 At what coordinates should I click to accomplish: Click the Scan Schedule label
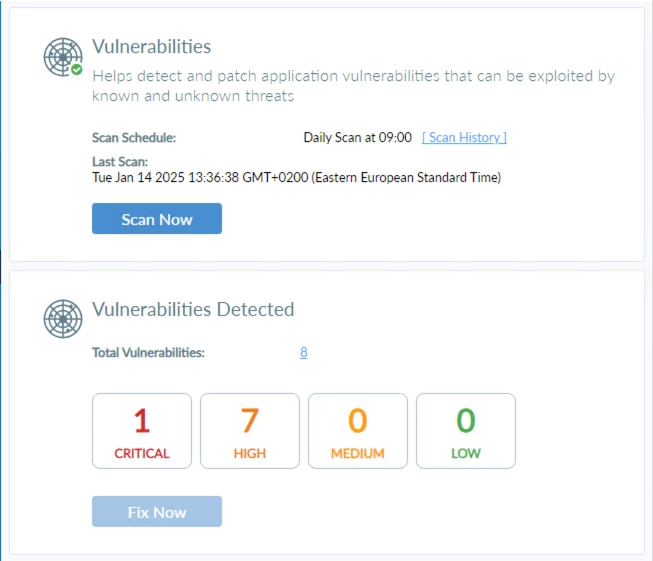(x=134, y=137)
